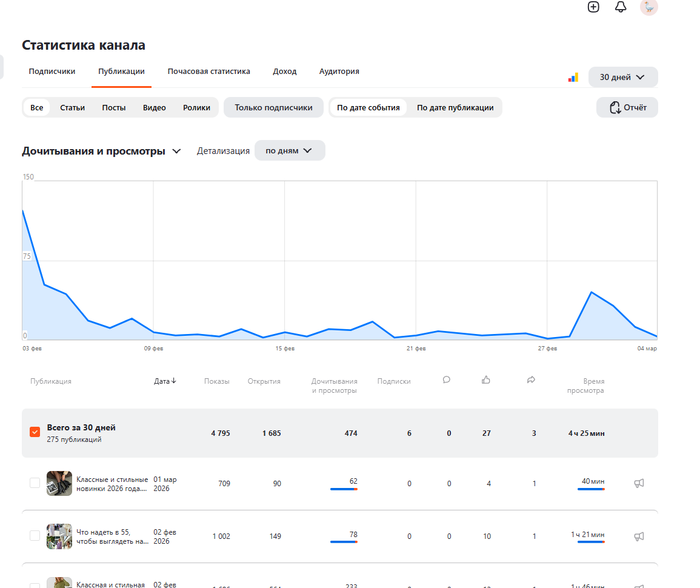Click the 27 фев axis label

click(x=547, y=348)
